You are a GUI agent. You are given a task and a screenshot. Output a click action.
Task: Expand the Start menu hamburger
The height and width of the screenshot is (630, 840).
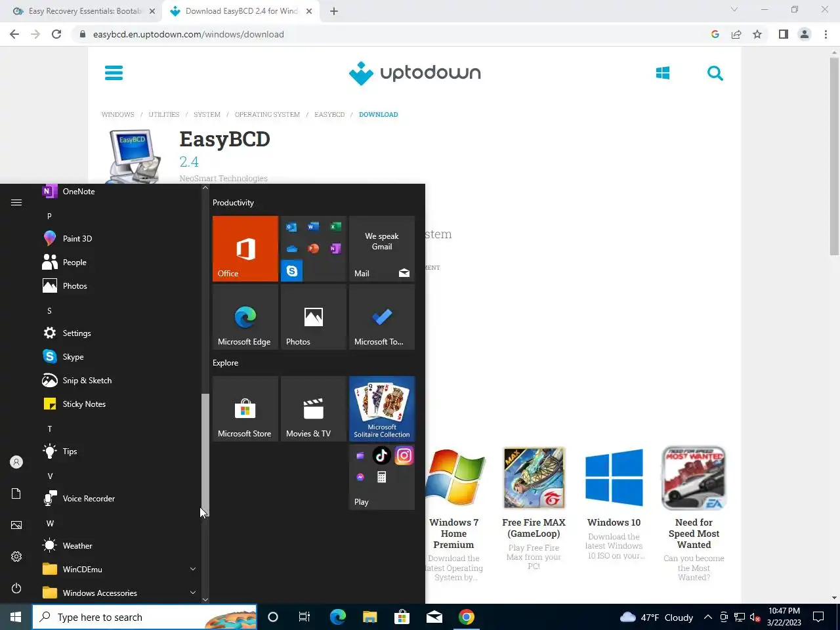(16, 203)
